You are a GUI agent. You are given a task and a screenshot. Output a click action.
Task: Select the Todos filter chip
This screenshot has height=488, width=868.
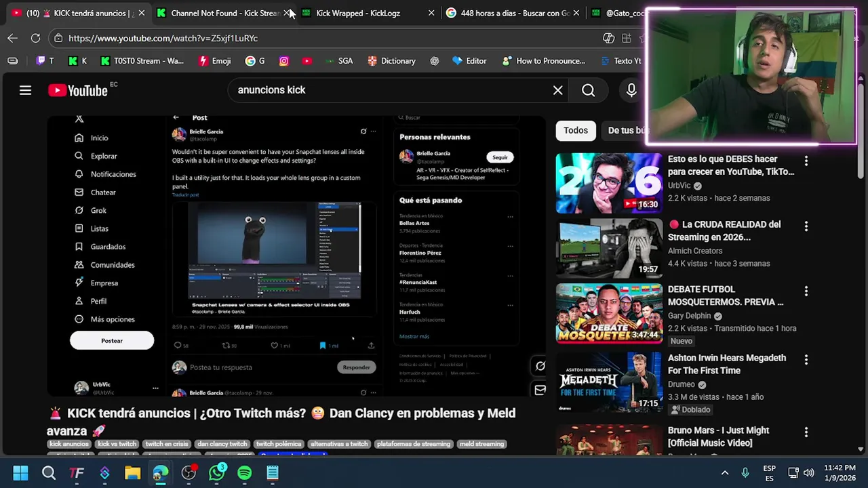tap(576, 130)
